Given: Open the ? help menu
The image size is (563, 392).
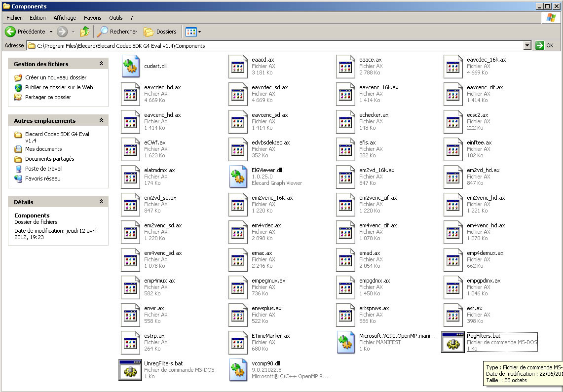Looking at the screenshot, I should [x=132, y=18].
